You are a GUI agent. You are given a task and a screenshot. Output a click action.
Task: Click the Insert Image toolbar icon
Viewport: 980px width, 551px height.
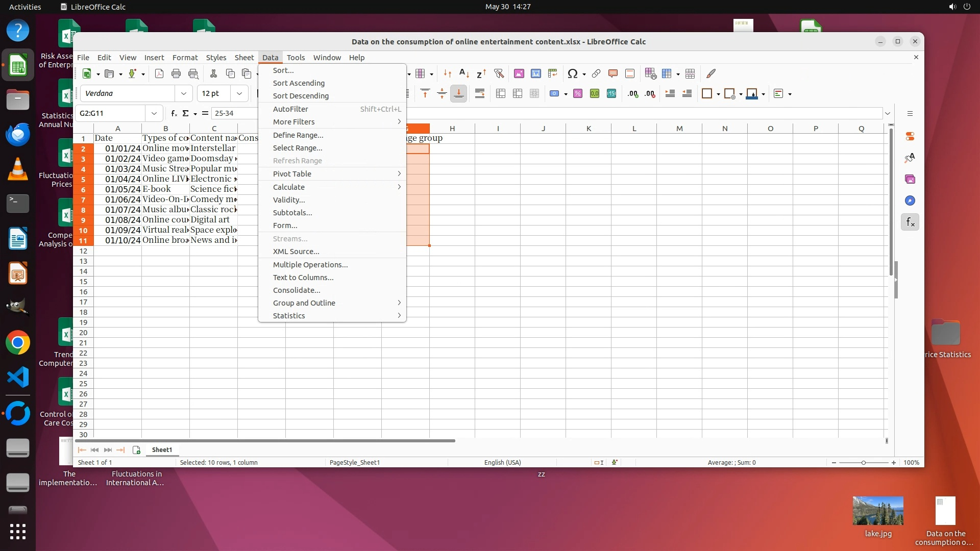point(519,74)
